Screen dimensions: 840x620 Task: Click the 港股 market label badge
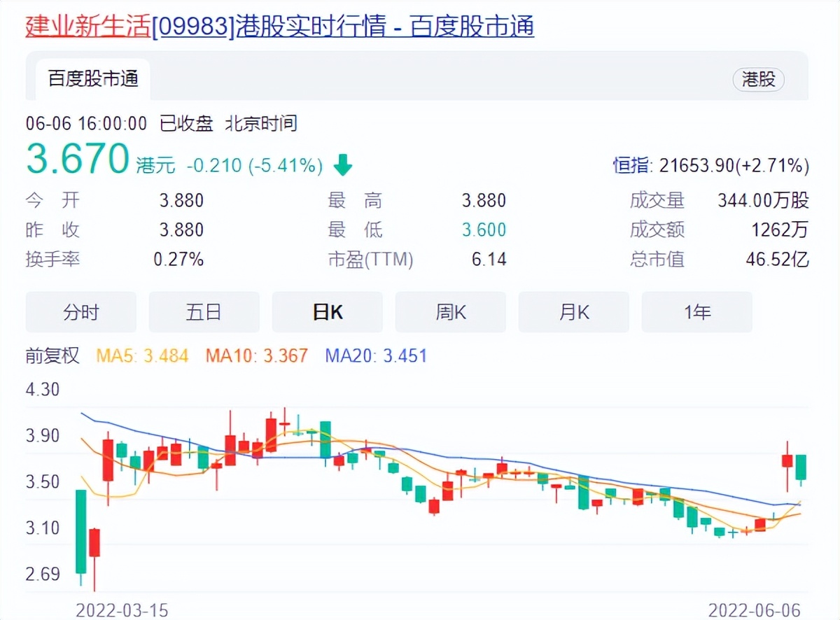pyautogui.click(x=759, y=80)
